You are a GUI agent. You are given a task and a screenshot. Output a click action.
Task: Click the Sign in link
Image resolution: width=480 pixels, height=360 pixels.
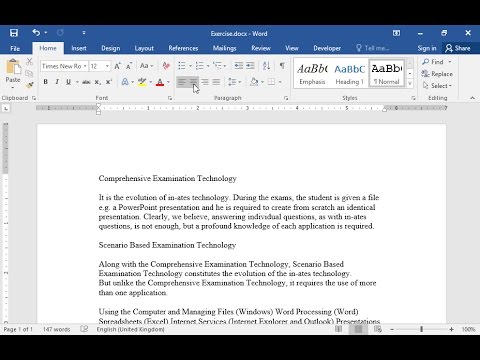point(427,48)
